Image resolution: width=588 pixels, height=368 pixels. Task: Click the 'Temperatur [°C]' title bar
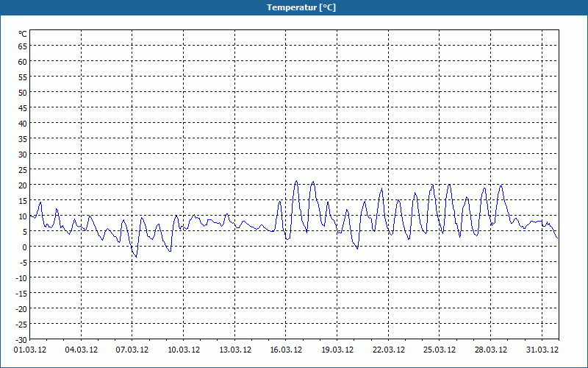[294, 7]
